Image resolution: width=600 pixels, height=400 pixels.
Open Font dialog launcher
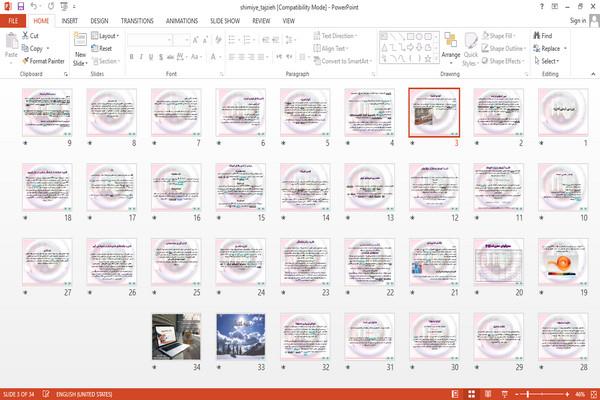click(x=221, y=74)
